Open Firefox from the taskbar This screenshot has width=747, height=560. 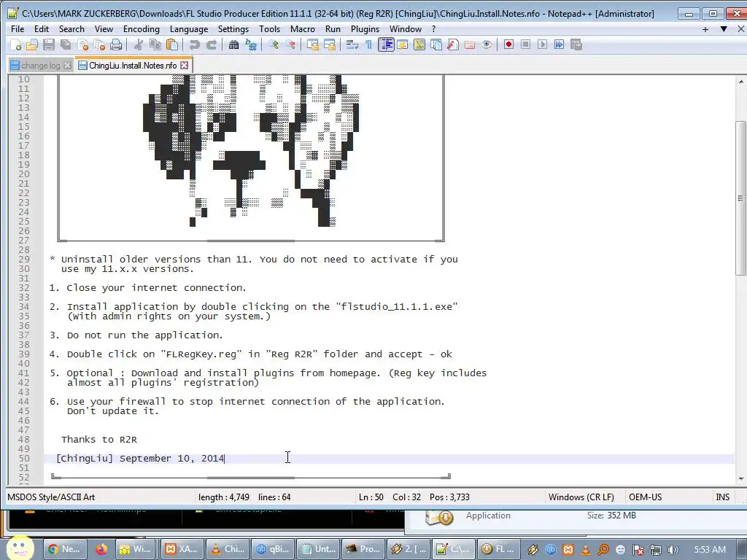click(x=101, y=549)
